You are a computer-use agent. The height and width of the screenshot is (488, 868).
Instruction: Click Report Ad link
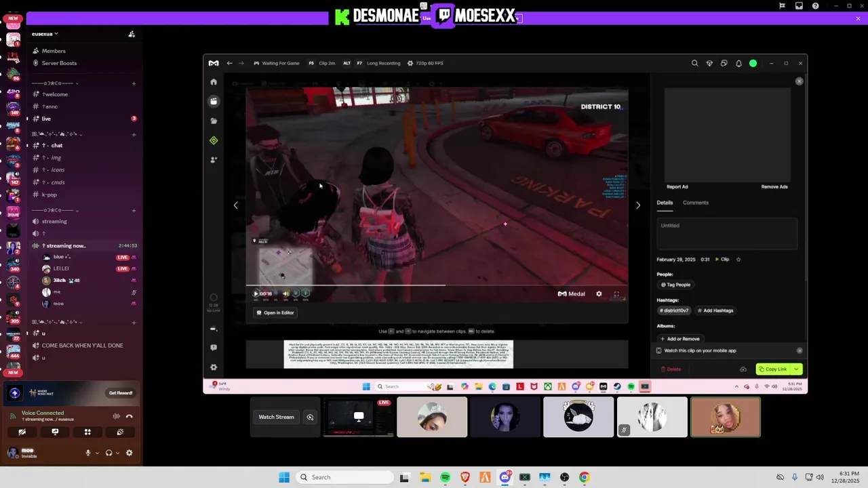click(677, 187)
